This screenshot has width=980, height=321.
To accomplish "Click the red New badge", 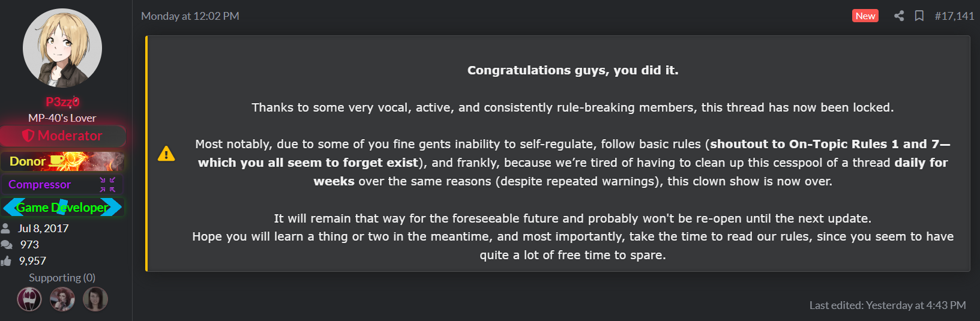I will tap(865, 16).
